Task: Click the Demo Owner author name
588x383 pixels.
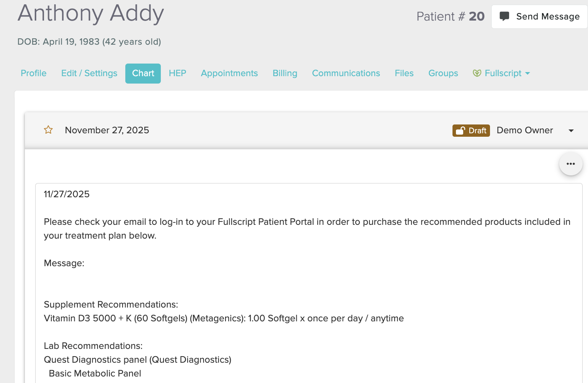Action: point(524,130)
